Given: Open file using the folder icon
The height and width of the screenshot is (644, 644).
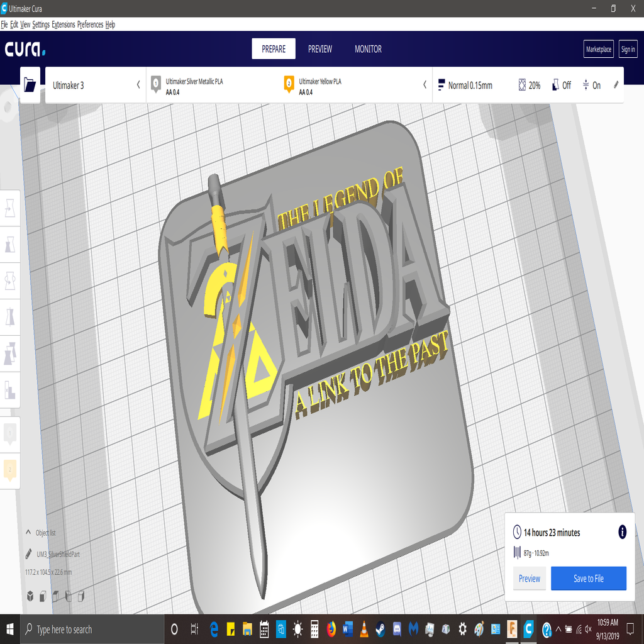Looking at the screenshot, I should (x=30, y=85).
